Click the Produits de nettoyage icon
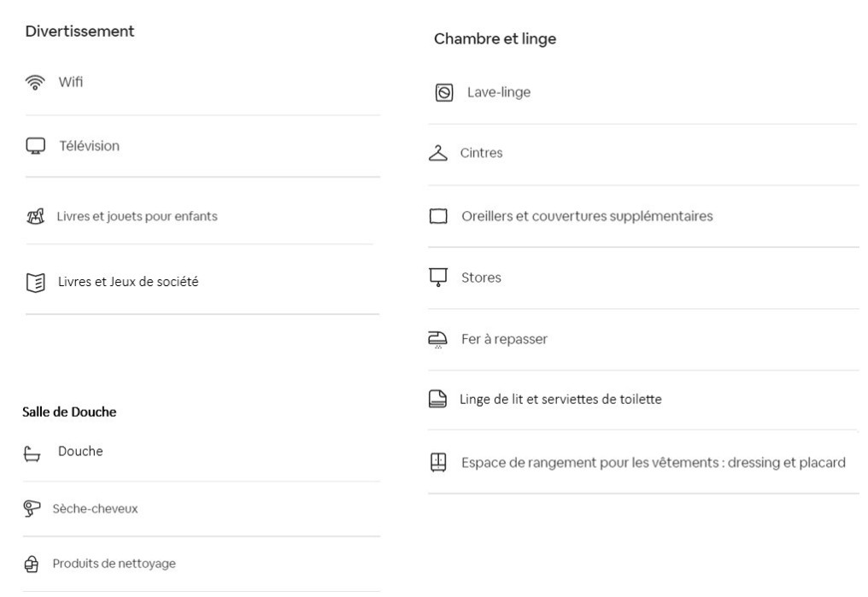 32,564
